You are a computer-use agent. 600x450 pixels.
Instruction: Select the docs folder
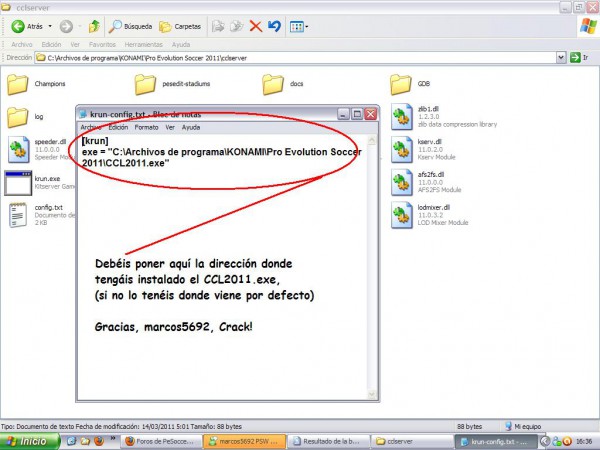point(283,84)
